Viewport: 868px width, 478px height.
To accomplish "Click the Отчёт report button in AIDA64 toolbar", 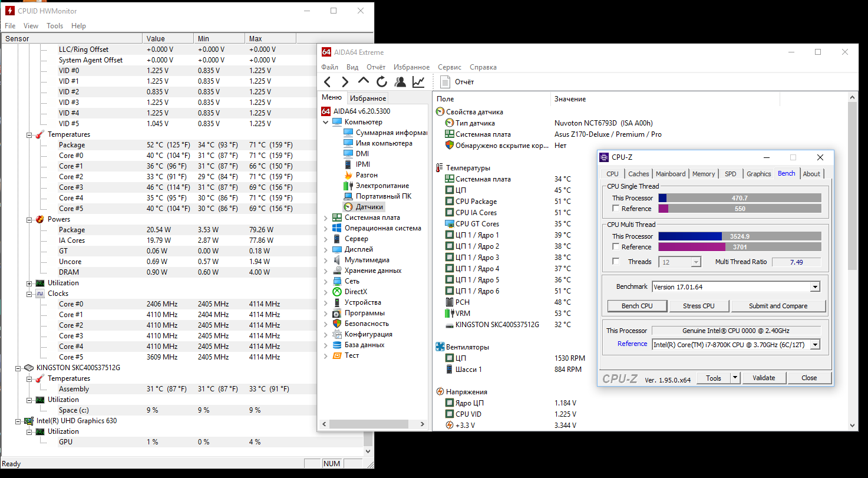I will click(457, 82).
